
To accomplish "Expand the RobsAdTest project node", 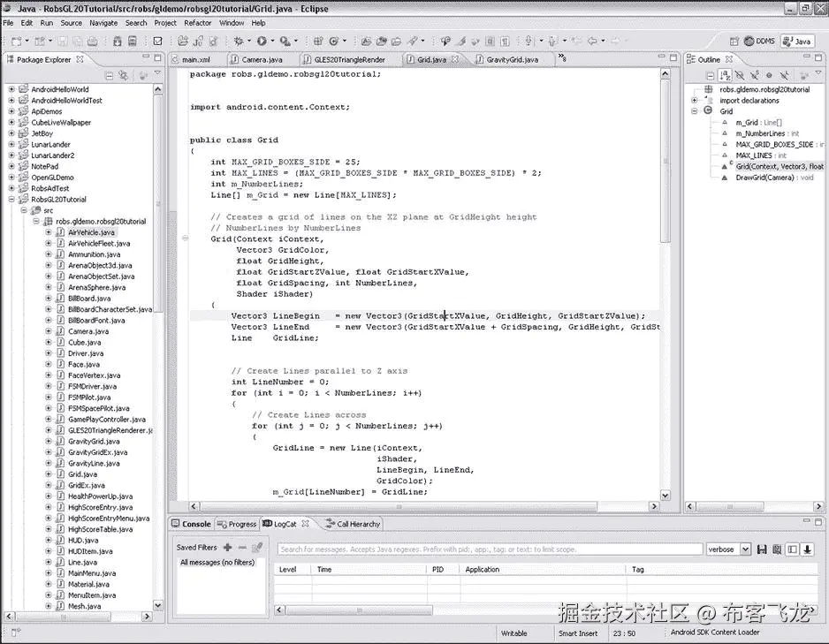I will point(12,187).
